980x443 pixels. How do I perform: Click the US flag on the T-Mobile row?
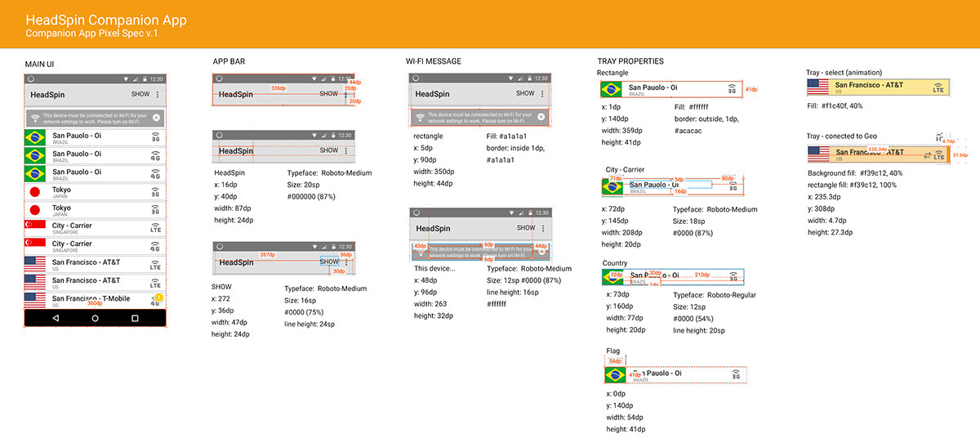point(35,301)
